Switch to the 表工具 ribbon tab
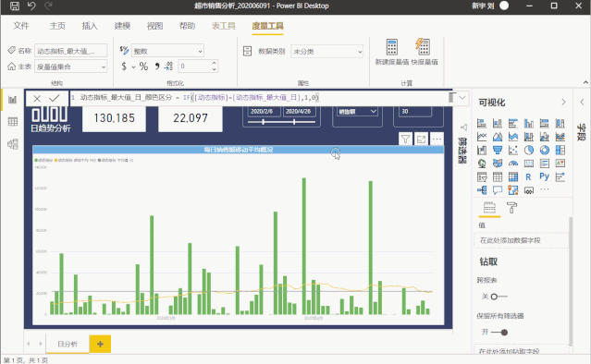591x364 pixels. [x=224, y=26]
